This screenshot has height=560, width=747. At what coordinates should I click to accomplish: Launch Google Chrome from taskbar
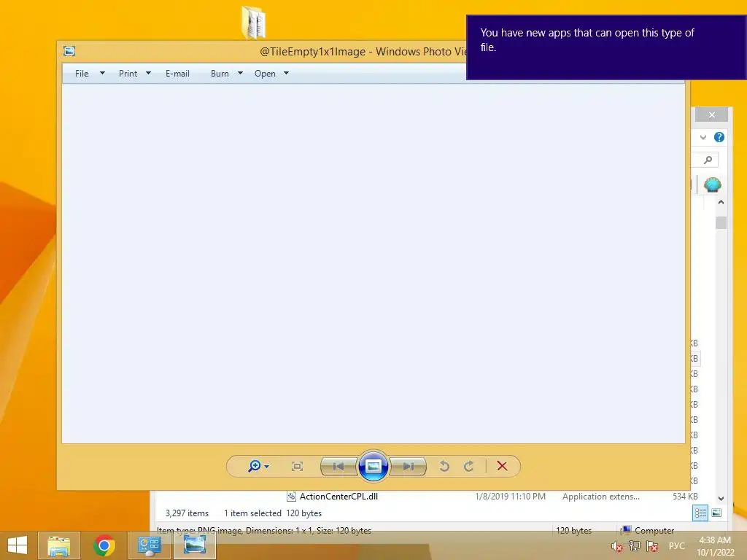coord(104,545)
